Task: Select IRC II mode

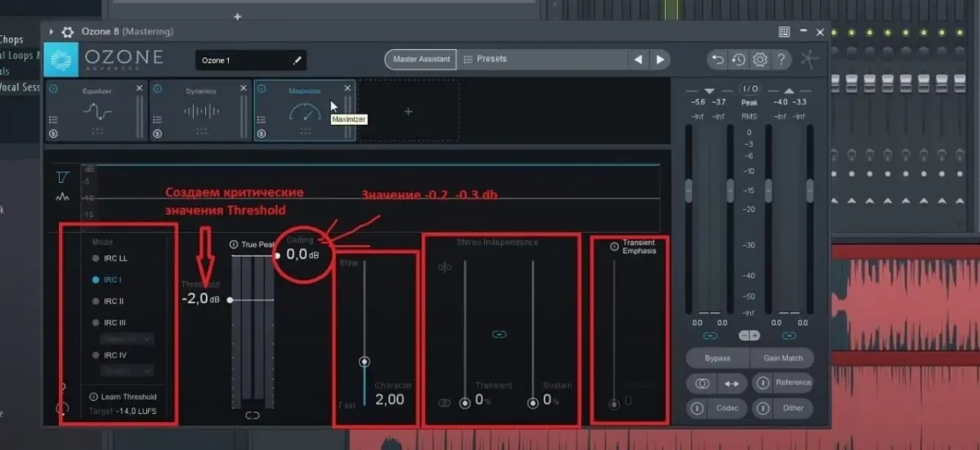Action: 108,301
